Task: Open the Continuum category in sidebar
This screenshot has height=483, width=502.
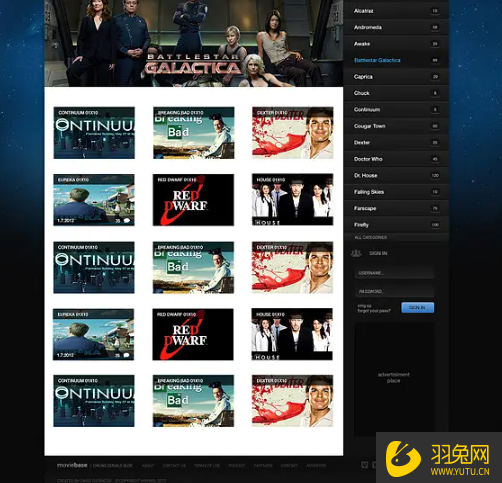Action: click(396, 110)
